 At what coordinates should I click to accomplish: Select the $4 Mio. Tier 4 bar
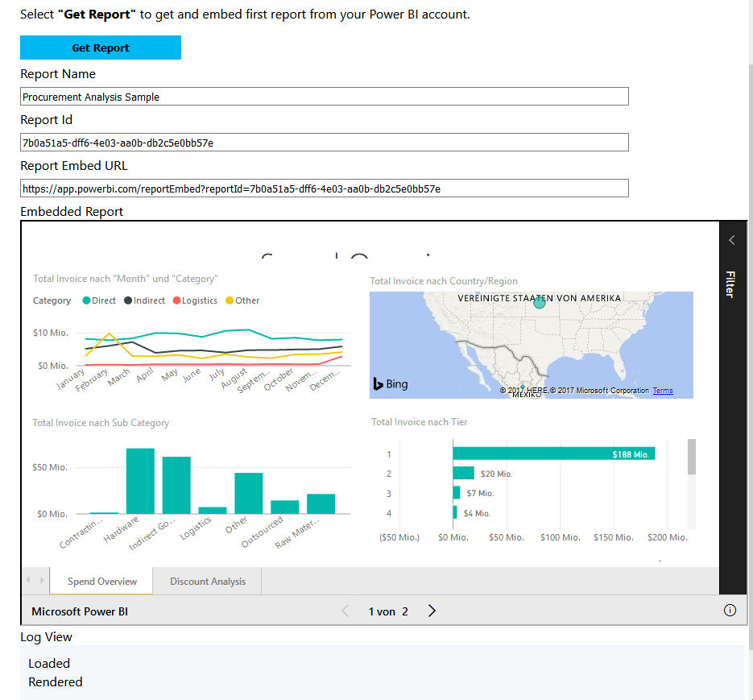pyautogui.click(x=455, y=512)
